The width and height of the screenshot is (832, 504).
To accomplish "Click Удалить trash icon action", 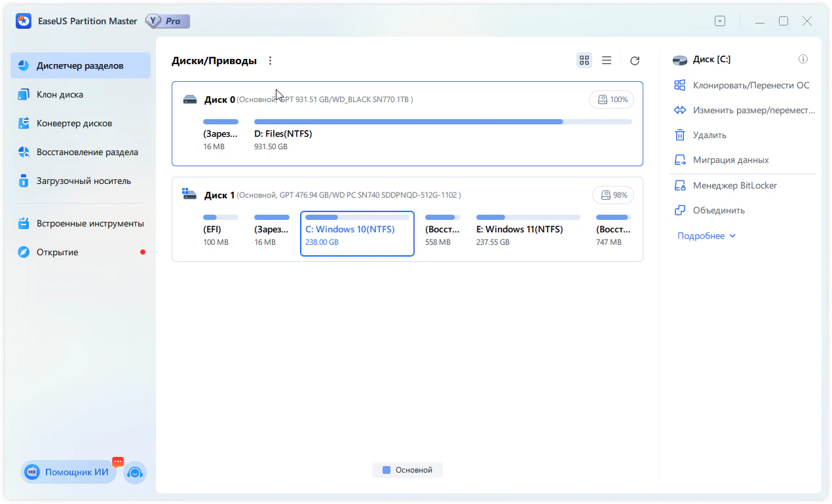I will tap(680, 135).
